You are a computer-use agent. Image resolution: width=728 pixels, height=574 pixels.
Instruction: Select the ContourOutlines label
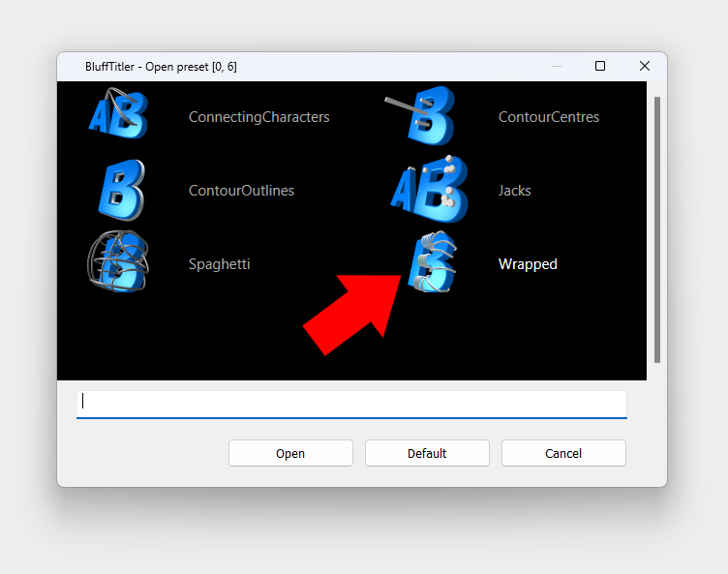241,191
